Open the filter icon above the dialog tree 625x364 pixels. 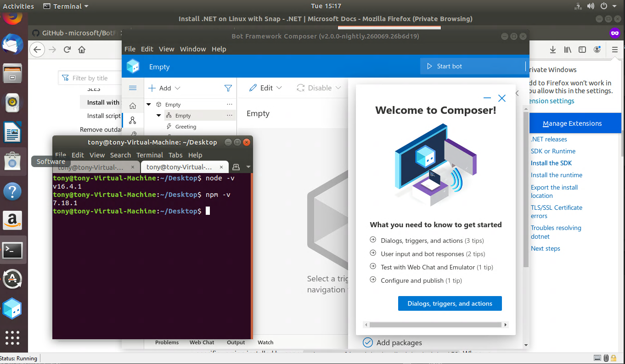pos(228,88)
